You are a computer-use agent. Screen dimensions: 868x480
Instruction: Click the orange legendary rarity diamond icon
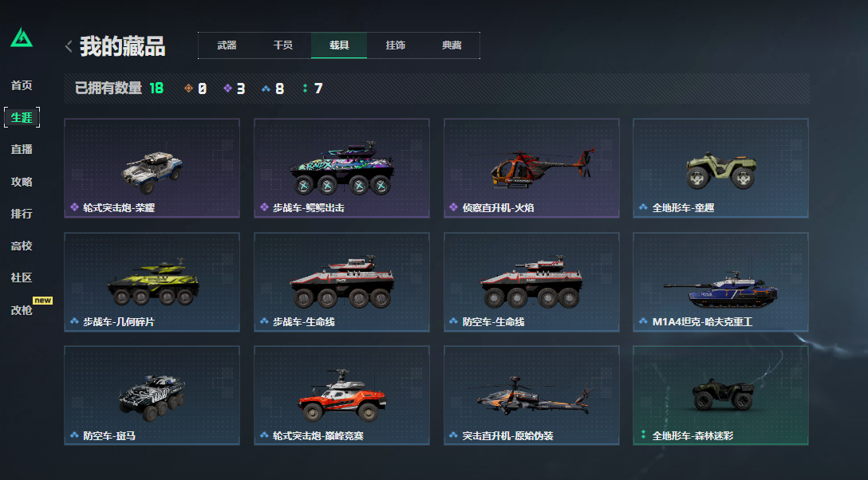pyautogui.click(x=189, y=88)
